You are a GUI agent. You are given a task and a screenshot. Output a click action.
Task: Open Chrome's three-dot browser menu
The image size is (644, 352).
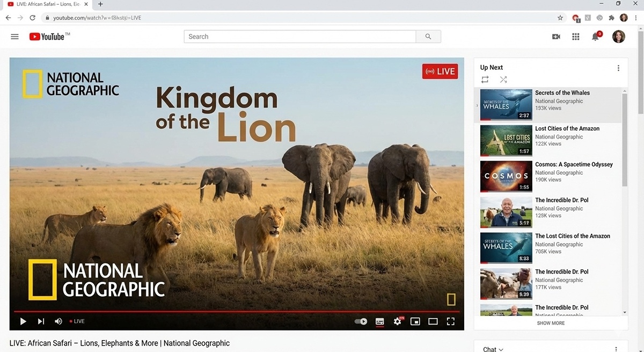(636, 18)
